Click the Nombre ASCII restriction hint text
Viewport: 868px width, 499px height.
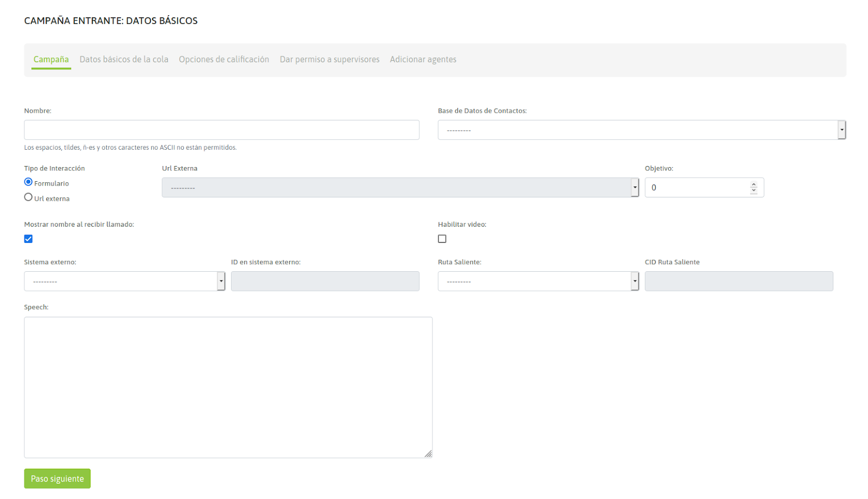pyautogui.click(x=130, y=148)
